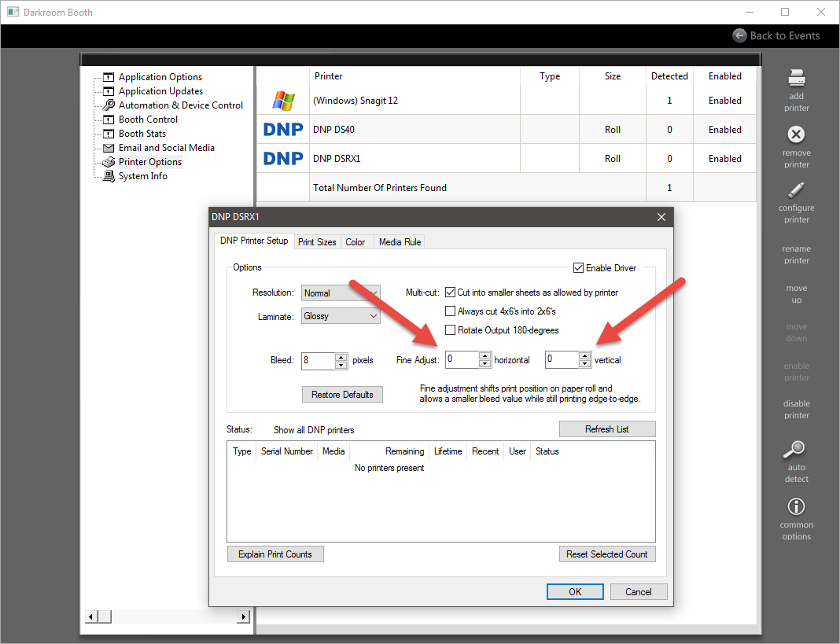Toggle the Enable Driver checkbox

[578, 268]
